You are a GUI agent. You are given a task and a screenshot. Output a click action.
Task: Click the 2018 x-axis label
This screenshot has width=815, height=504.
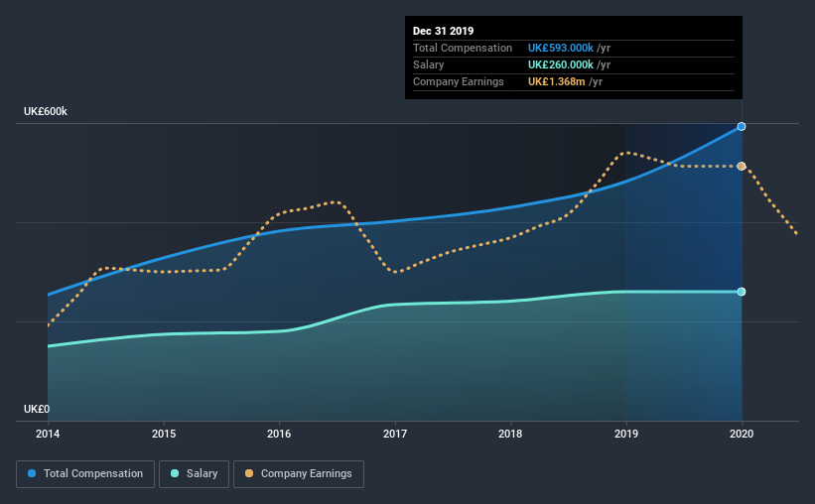tap(510, 434)
